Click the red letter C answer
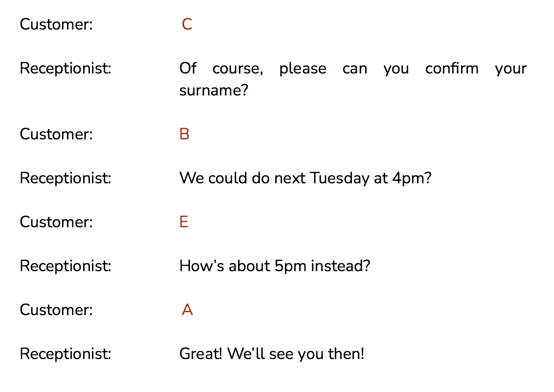 (187, 24)
